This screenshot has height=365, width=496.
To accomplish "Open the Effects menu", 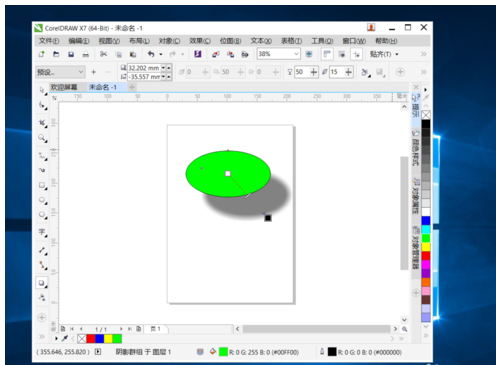I will tap(200, 41).
